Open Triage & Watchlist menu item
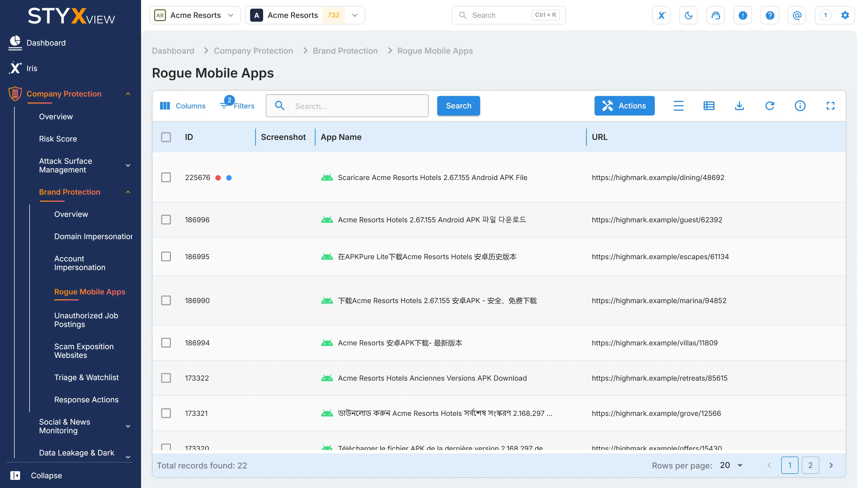This screenshot has height=488, width=868. [x=86, y=377]
